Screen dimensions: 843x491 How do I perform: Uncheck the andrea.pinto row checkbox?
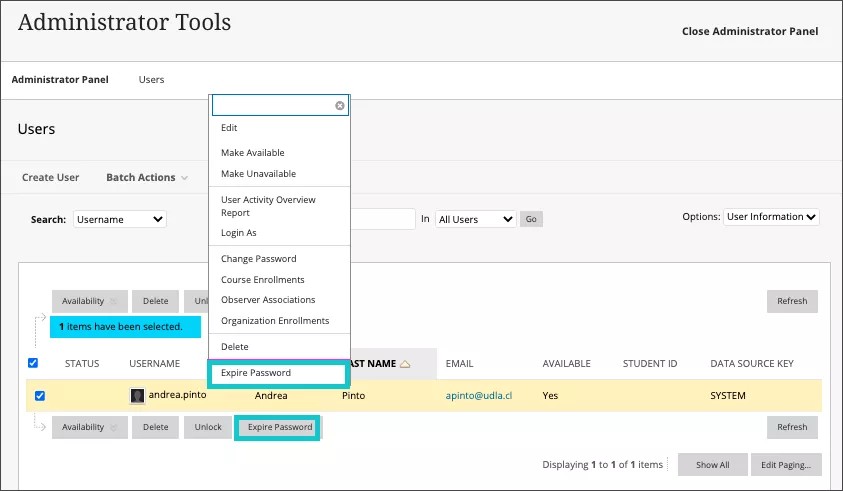pos(40,396)
